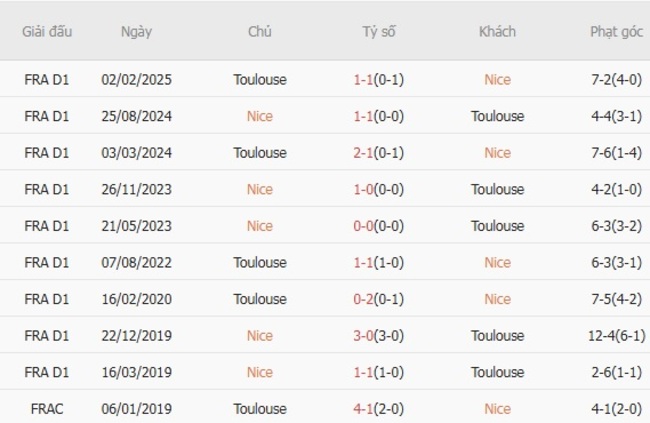Click the date 07/08/2022
Screen dimensions: 650x423
[136, 262]
